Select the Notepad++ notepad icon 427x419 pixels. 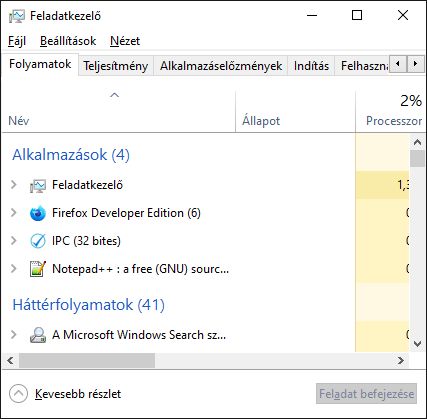[x=38, y=269]
